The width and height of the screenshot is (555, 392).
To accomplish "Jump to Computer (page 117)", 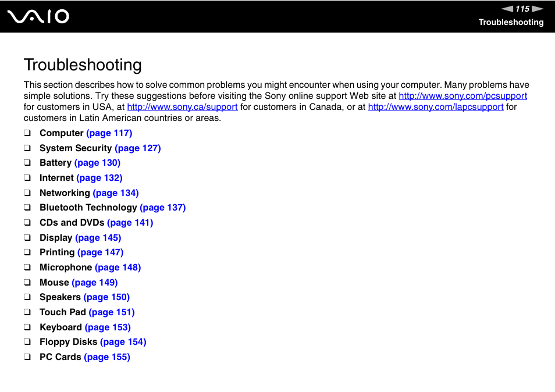I will [109, 133].
